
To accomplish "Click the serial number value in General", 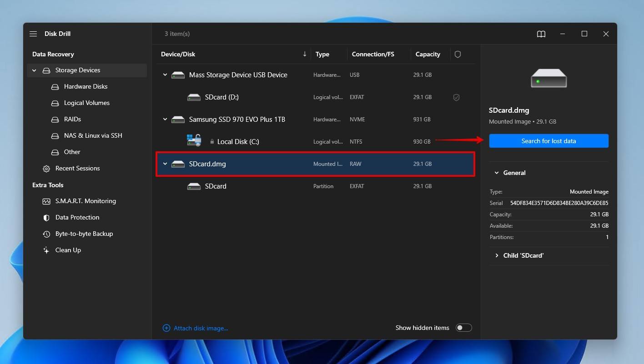I will (559, 203).
